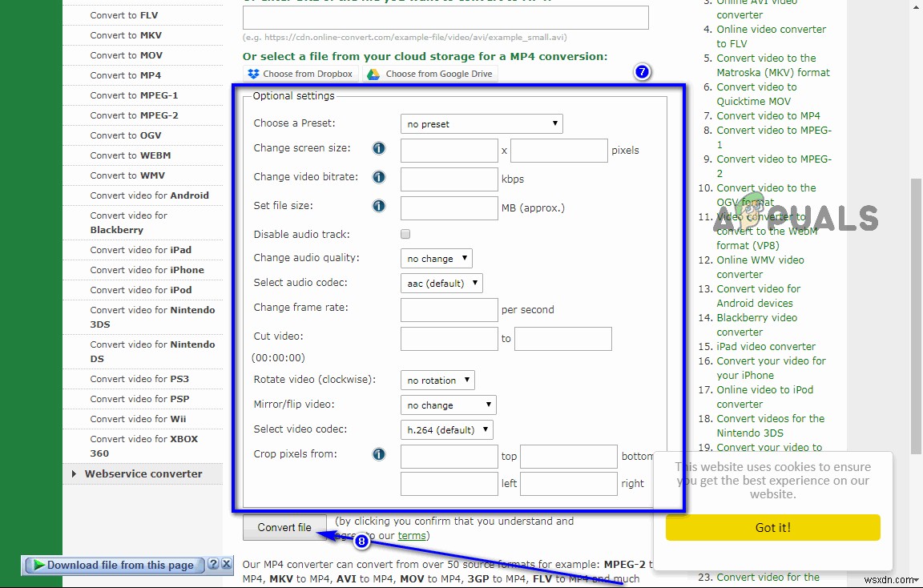The height and width of the screenshot is (588, 923).
Task: Open the terms link
Action: [412, 536]
